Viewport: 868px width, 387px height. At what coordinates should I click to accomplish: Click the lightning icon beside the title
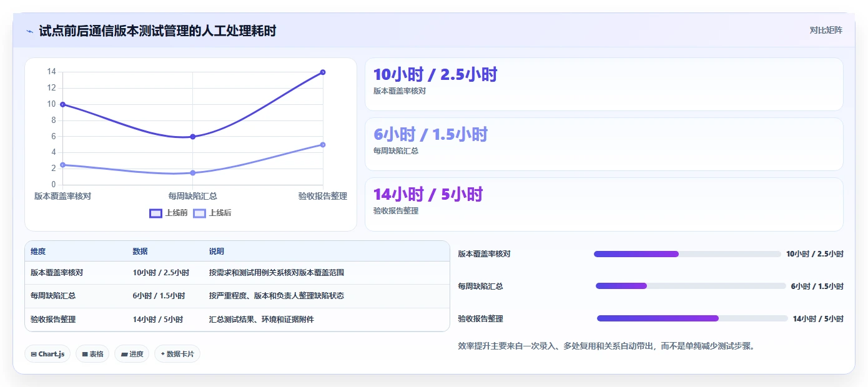[29, 31]
